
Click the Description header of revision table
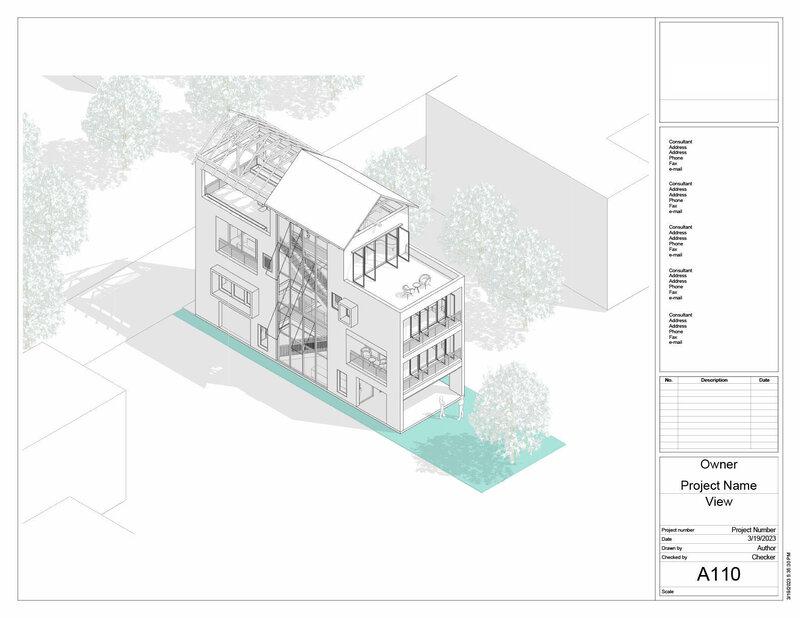point(714,380)
